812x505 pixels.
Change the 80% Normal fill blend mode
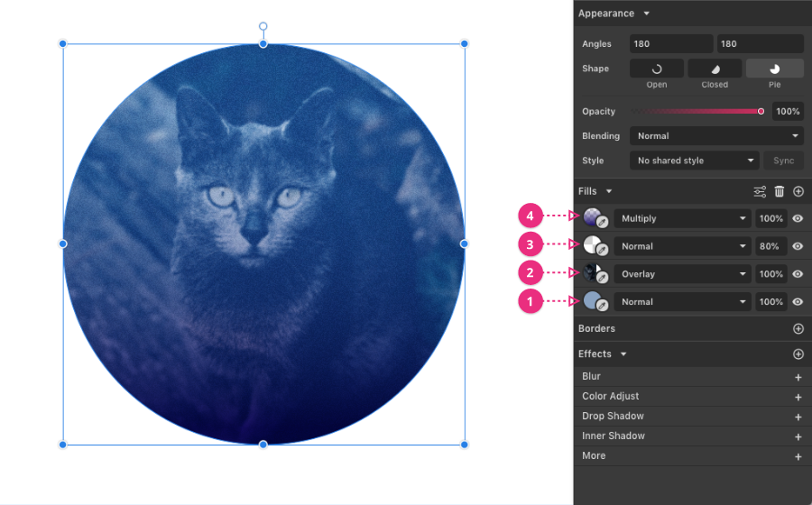point(683,246)
